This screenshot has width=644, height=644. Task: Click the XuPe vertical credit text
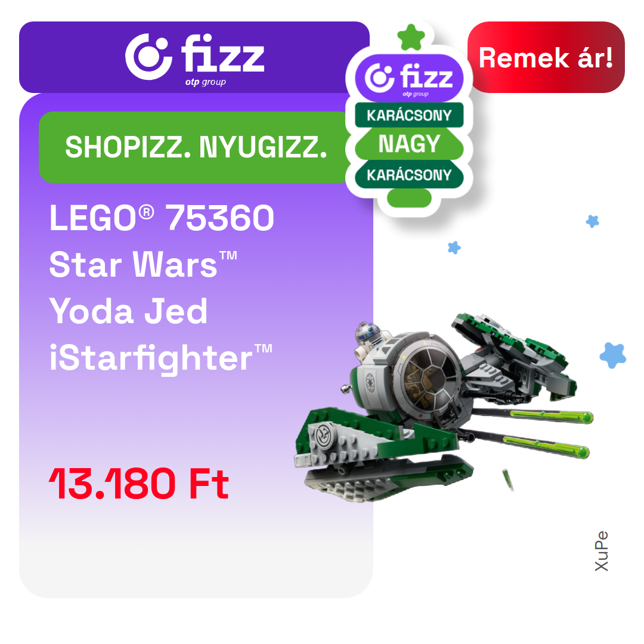pyautogui.click(x=601, y=551)
